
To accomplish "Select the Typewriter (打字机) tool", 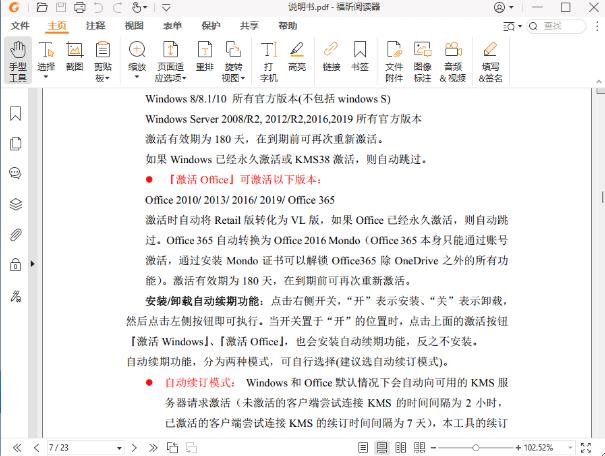I will (269, 61).
